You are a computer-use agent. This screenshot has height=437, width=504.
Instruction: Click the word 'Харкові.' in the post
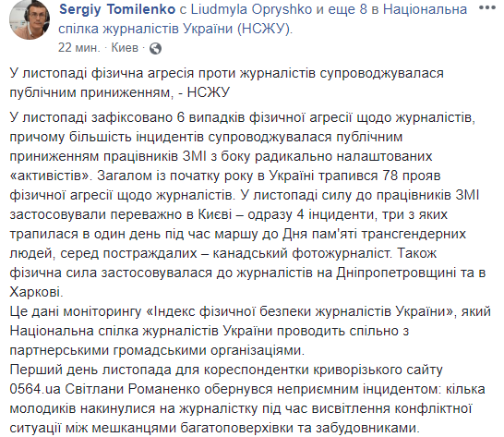tap(36, 292)
